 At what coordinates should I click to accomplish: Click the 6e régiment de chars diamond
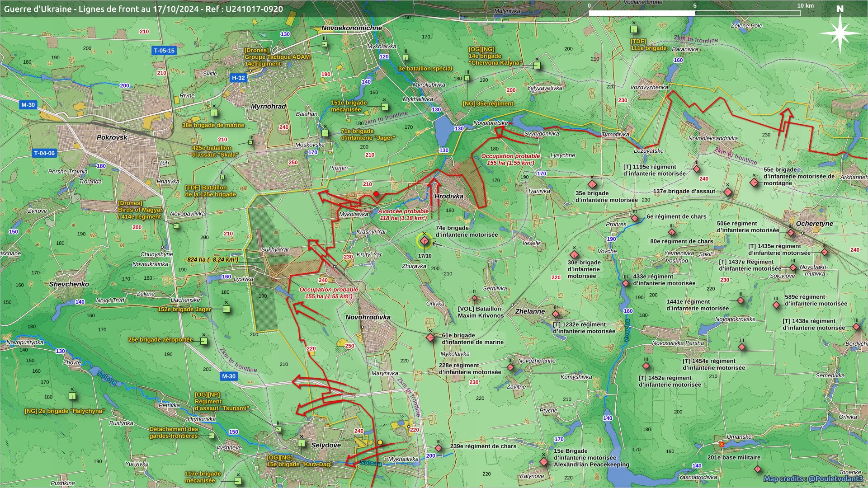pyautogui.click(x=635, y=219)
